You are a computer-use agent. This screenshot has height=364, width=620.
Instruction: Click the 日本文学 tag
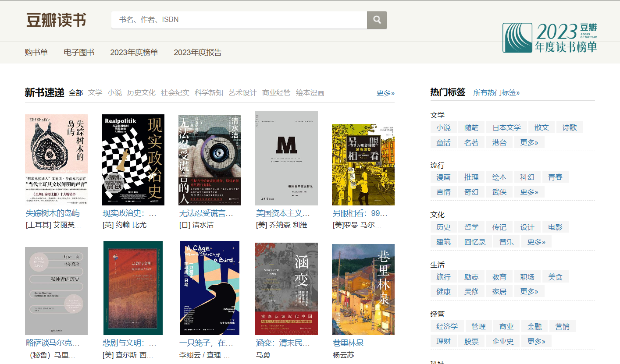(x=506, y=127)
